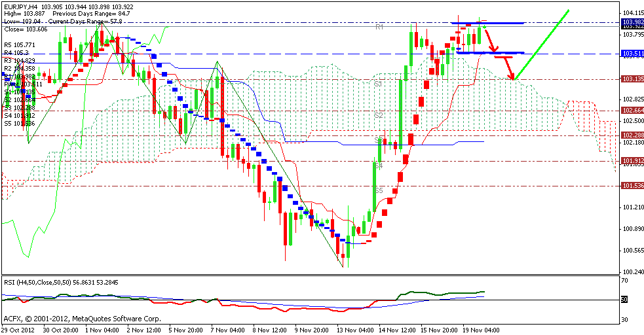This screenshot has width=644, height=335.
Task: Select the blue 103.511 price axis tag
Action: click(x=633, y=54)
